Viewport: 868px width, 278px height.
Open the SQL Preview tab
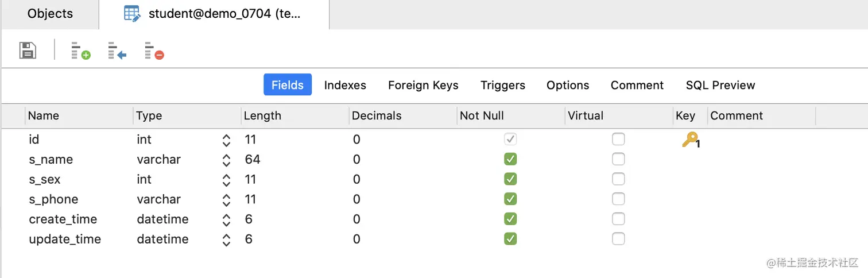(x=720, y=85)
